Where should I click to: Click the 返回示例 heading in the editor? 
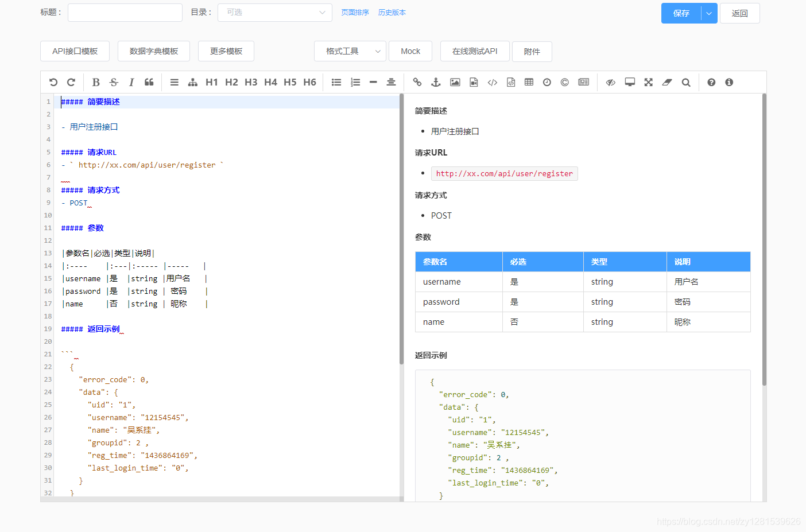(x=90, y=329)
